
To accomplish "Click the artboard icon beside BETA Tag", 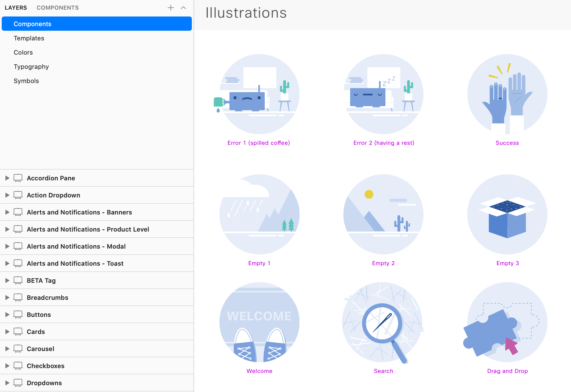I will tap(18, 280).
